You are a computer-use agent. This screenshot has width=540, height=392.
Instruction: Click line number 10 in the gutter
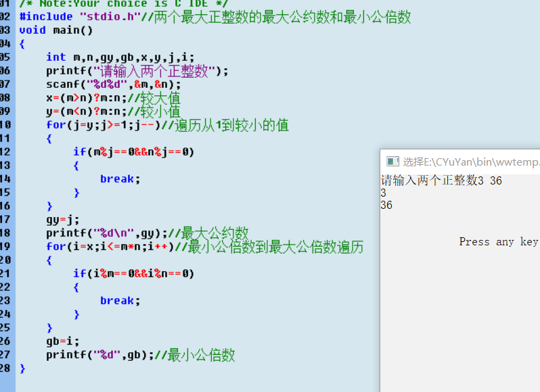pyautogui.click(x=5, y=125)
